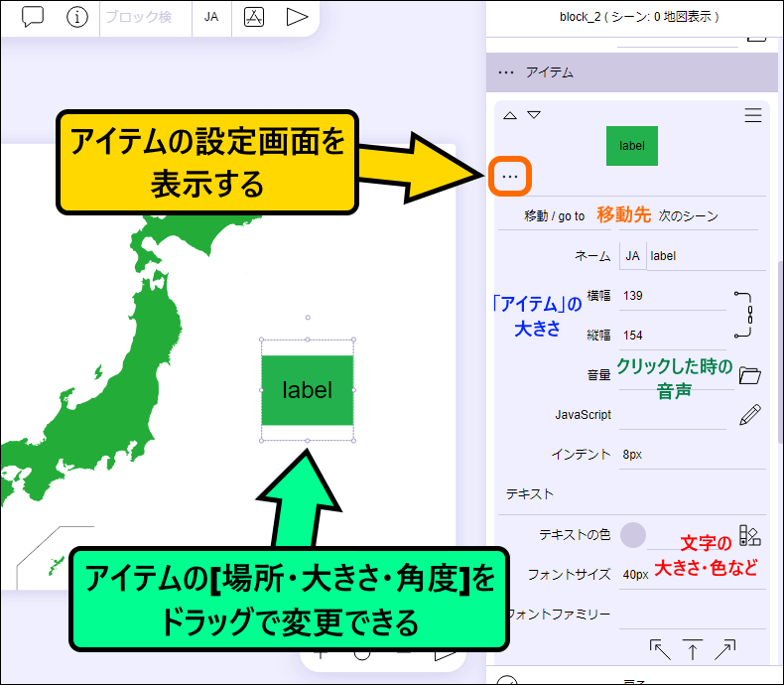Select the green label item on the map
The image size is (784, 685).
[x=308, y=390]
